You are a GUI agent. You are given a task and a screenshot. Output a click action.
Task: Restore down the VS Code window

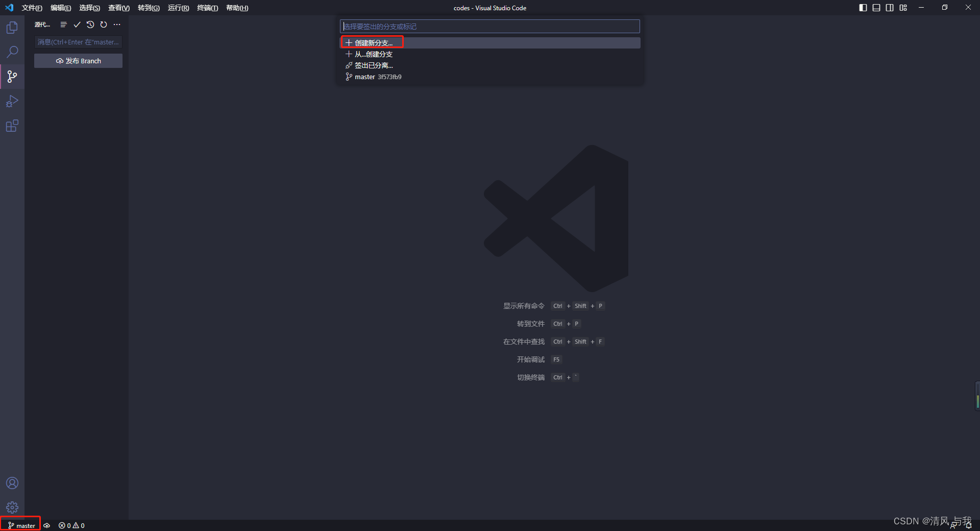coord(945,8)
